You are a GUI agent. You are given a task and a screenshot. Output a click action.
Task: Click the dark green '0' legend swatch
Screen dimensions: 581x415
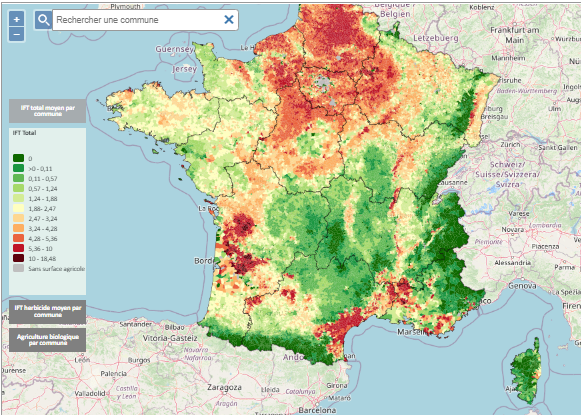click(x=19, y=158)
